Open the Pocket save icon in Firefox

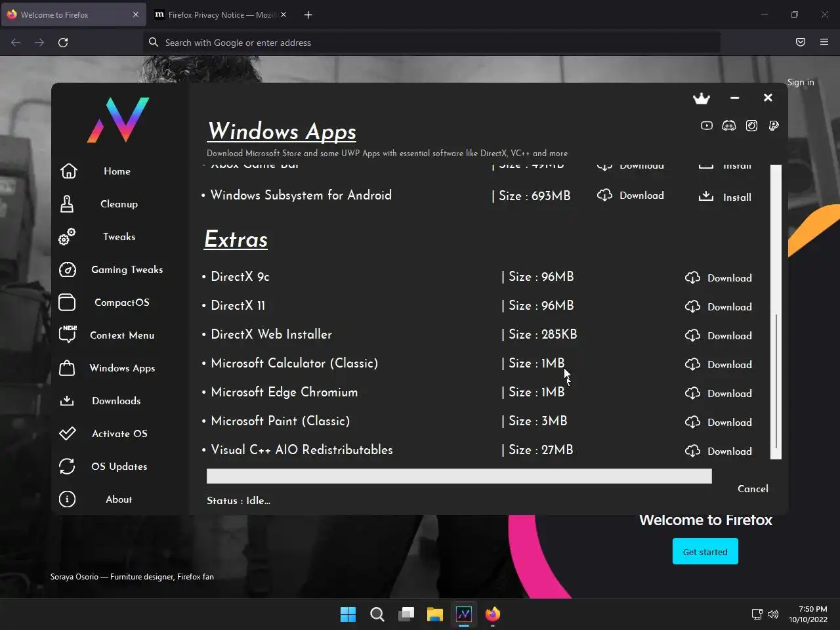(801, 43)
